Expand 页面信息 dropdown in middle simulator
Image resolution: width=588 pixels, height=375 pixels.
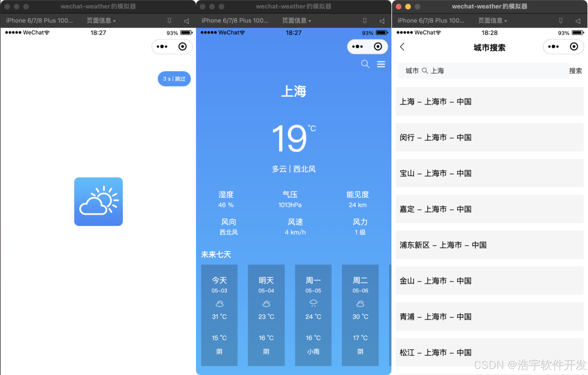[297, 21]
